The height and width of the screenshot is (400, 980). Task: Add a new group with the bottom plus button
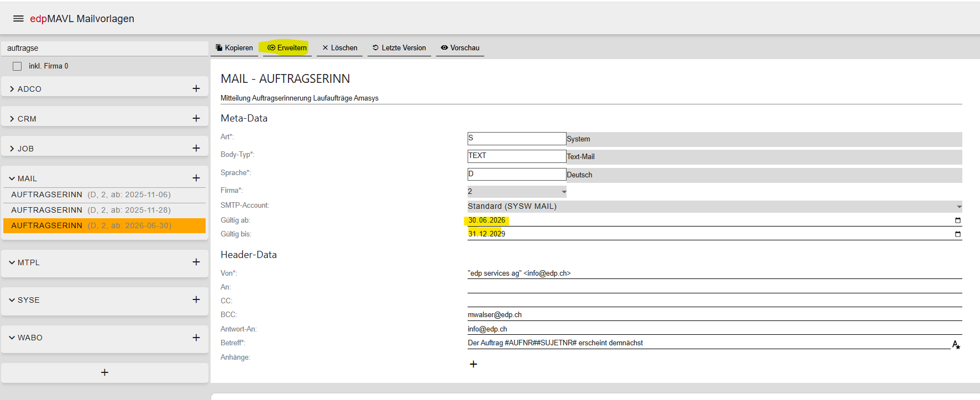(104, 372)
